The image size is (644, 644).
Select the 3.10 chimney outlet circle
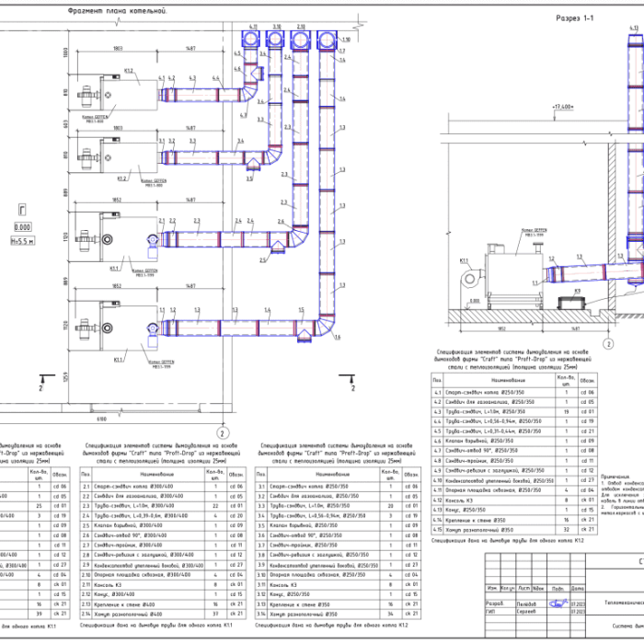[x=275, y=40]
